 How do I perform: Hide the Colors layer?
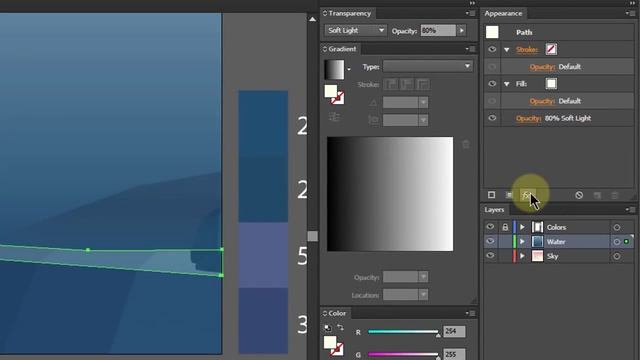(x=490, y=227)
